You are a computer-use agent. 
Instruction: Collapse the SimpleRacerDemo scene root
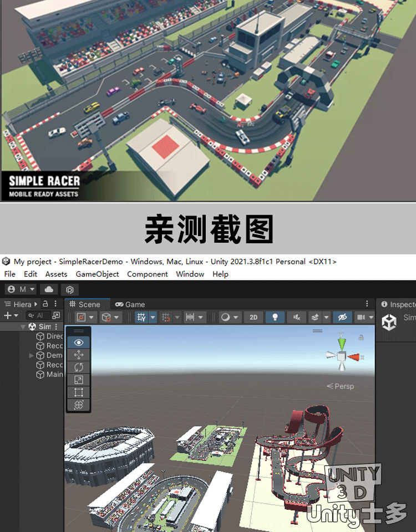[23, 327]
